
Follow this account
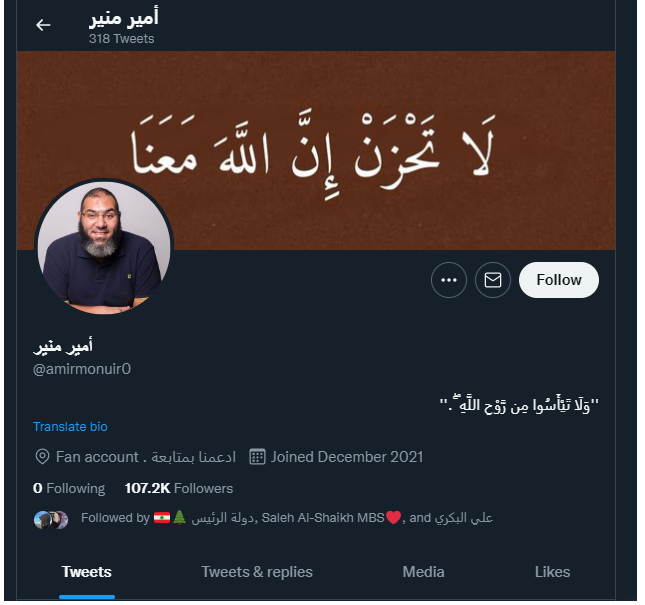pos(559,280)
